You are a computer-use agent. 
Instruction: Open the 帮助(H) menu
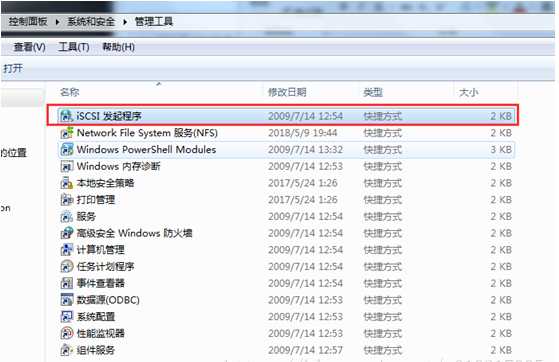click(118, 47)
